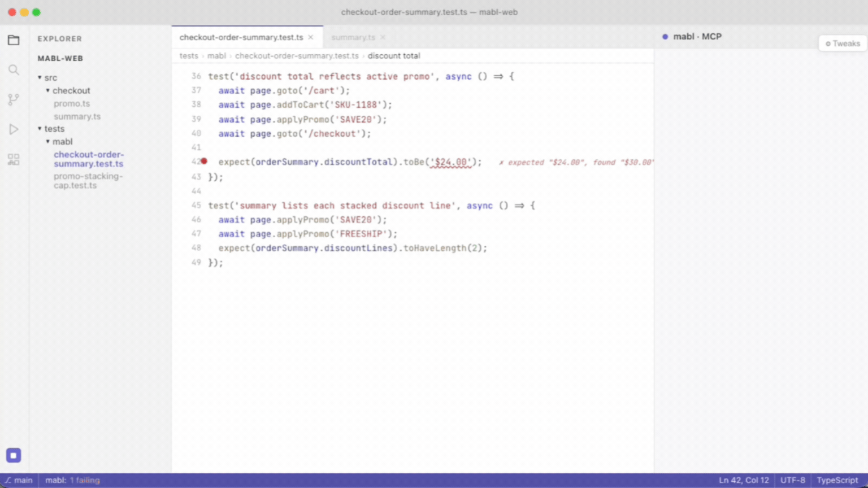Image resolution: width=868 pixels, height=488 pixels.
Task: Click toHaveLength(2) on line 48
Action: (442, 248)
